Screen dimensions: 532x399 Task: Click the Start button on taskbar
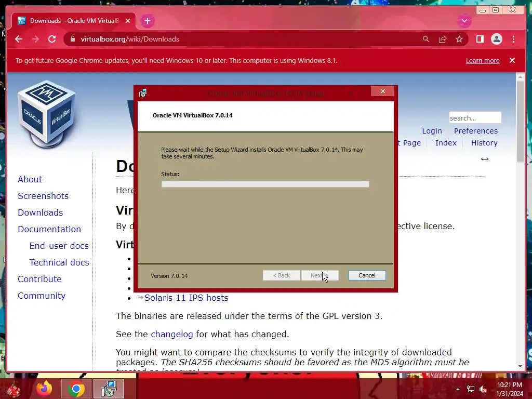[13, 390]
